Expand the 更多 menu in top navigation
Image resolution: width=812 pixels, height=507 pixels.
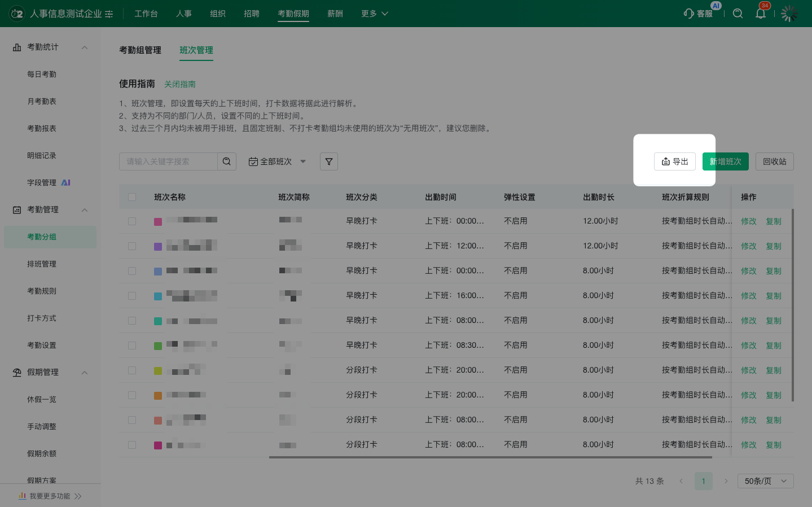[x=375, y=14]
